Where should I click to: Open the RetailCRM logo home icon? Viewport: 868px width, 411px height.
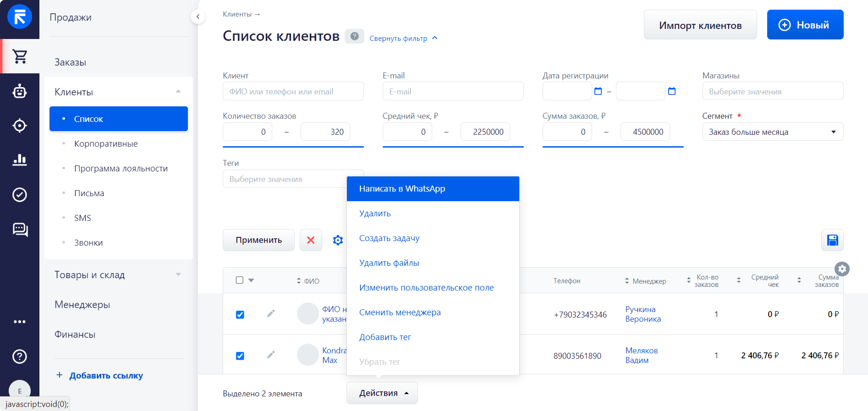20,17
